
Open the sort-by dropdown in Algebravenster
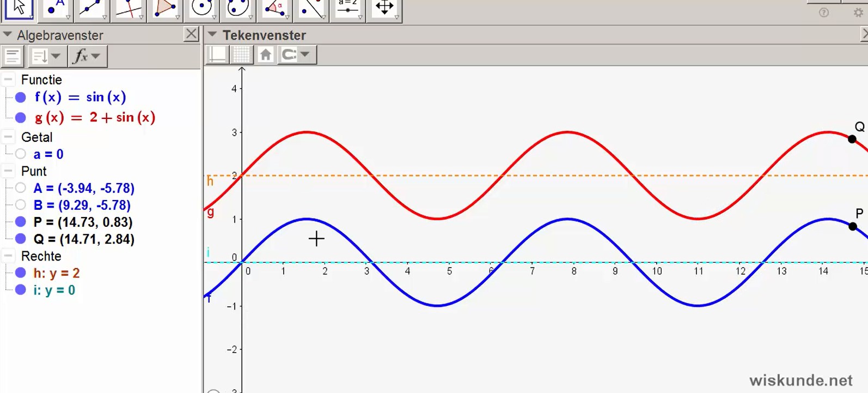[46, 56]
